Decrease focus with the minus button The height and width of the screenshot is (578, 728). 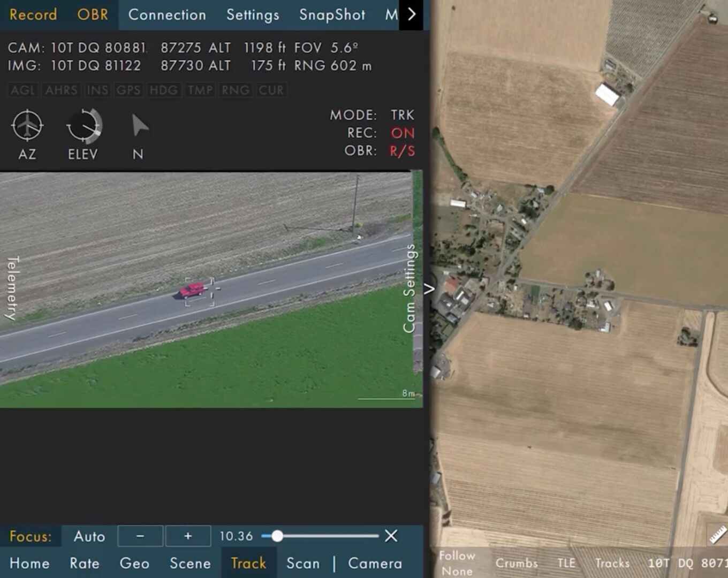click(x=140, y=536)
